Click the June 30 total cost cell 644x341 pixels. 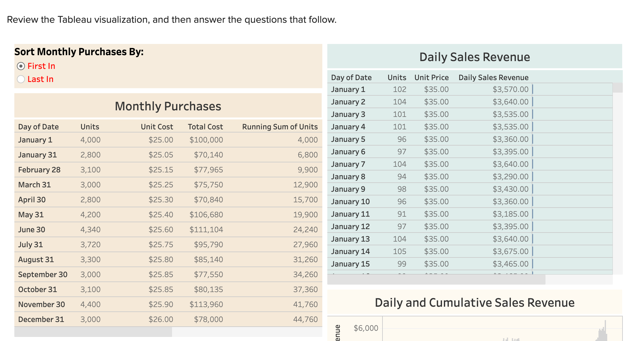click(206, 229)
